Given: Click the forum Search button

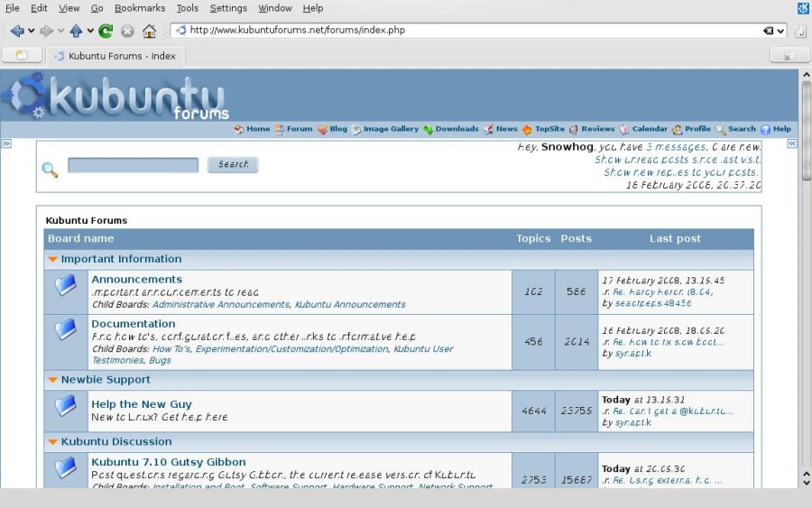Looking at the screenshot, I should (x=233, y=164).
